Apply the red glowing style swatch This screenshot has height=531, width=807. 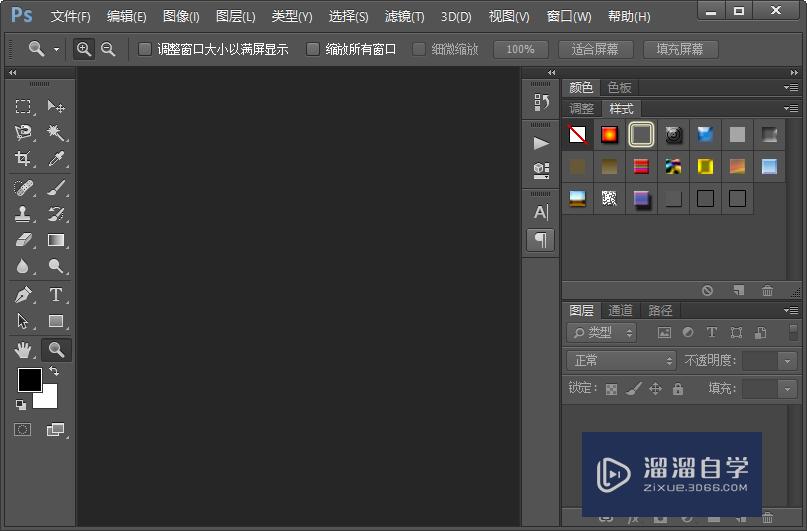(x=609, y=135)
